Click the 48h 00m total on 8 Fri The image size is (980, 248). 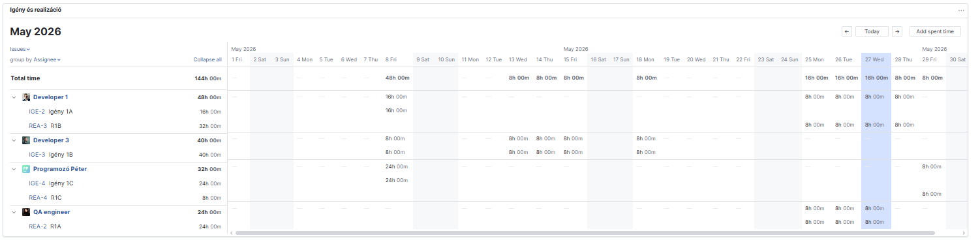[397, 78]
